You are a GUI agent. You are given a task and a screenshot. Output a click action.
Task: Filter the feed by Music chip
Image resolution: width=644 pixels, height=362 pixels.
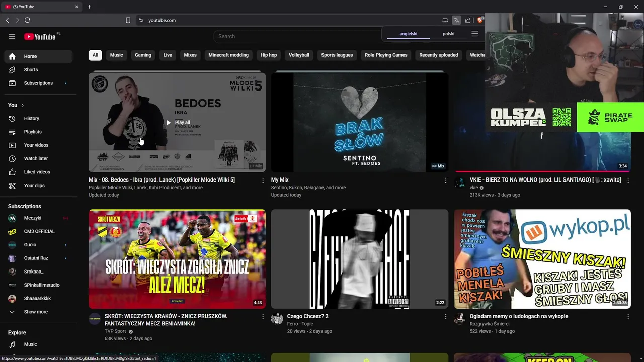[x=116, y=55]
